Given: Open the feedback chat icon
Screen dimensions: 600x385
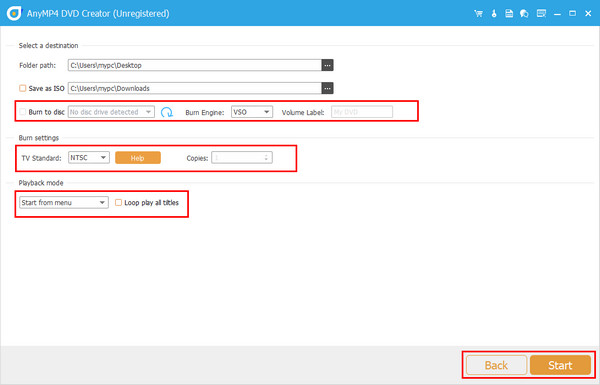Looking at the screenshot, I should click(x=524, y=14).
